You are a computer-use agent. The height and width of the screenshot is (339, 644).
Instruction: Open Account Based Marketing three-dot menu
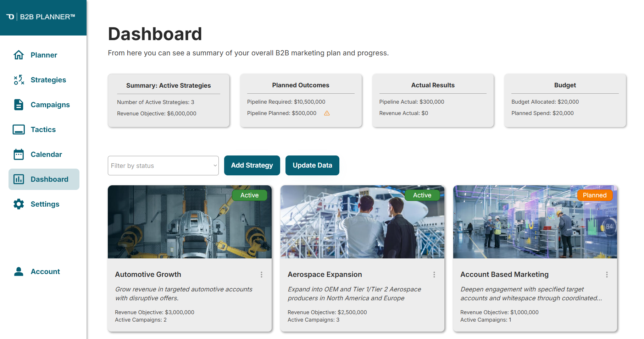click(607, 274)
